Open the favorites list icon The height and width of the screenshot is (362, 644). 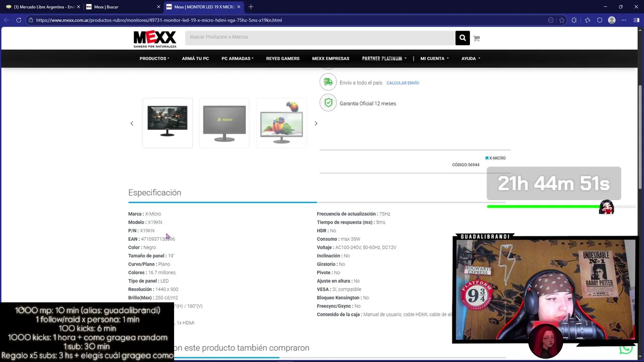point(587,20)
